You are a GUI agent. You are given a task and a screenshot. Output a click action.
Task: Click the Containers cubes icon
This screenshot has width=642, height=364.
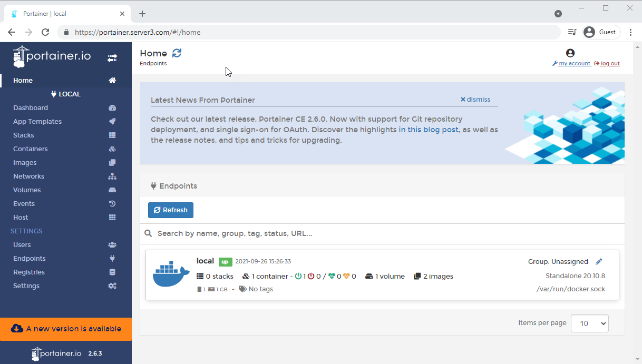(112, 149)
